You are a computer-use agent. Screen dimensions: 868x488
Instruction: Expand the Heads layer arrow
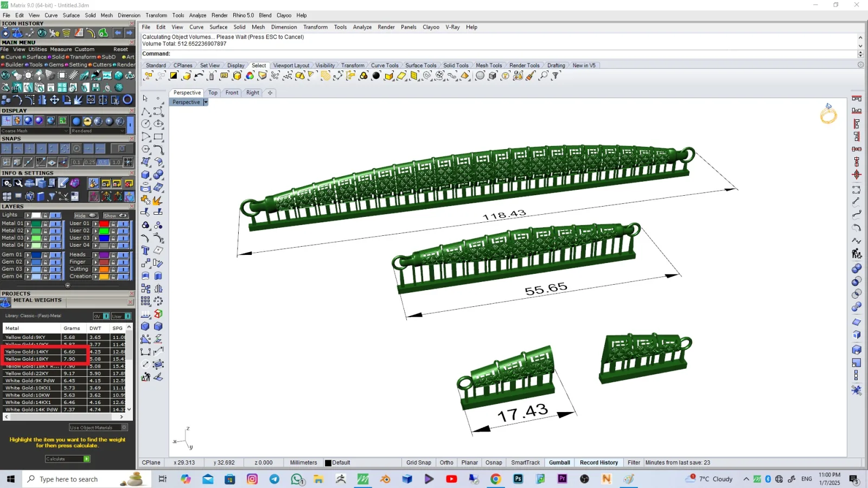coord(95,255)
